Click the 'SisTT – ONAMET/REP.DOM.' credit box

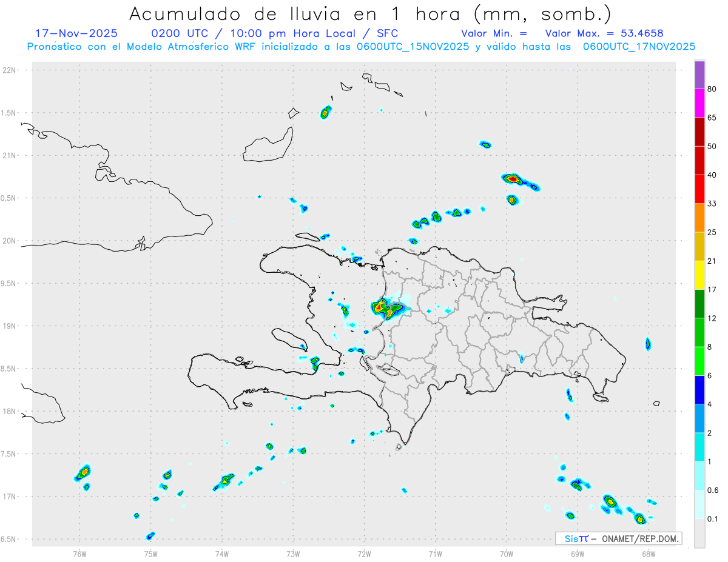tap(619, 538)
